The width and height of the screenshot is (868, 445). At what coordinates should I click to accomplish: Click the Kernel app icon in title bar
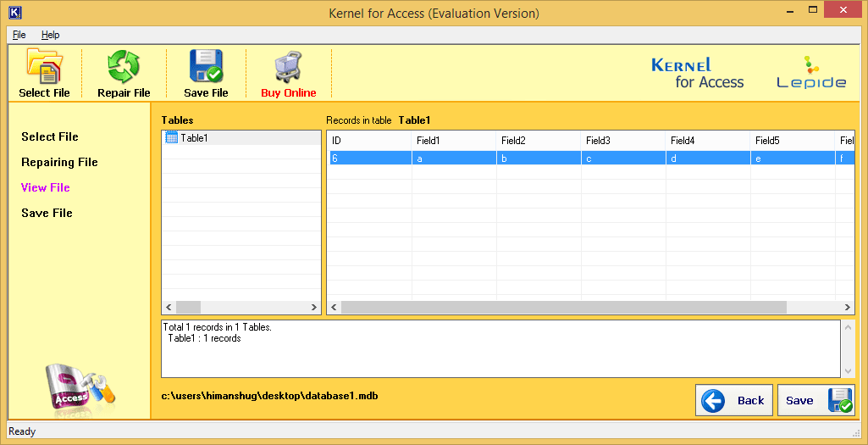[x=15, y=12]
